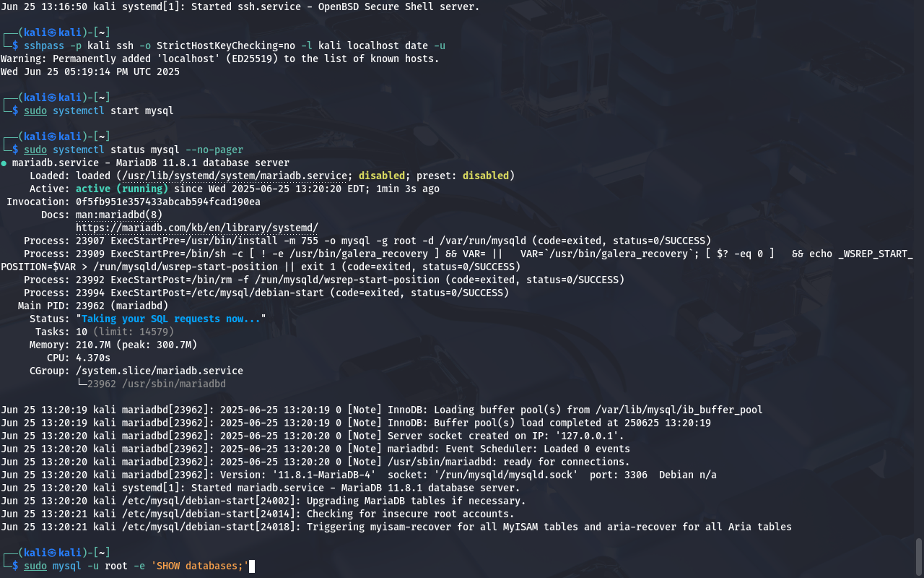Click the CGroup path /system.slice/mariadb.service

[x=160, y=371]
